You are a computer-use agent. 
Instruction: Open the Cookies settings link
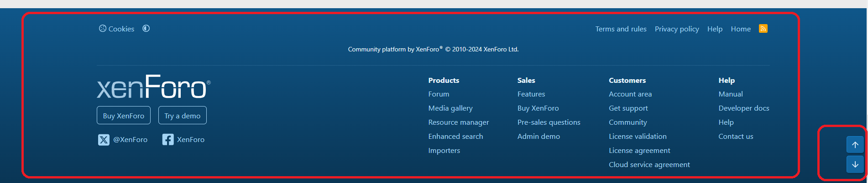117,29
